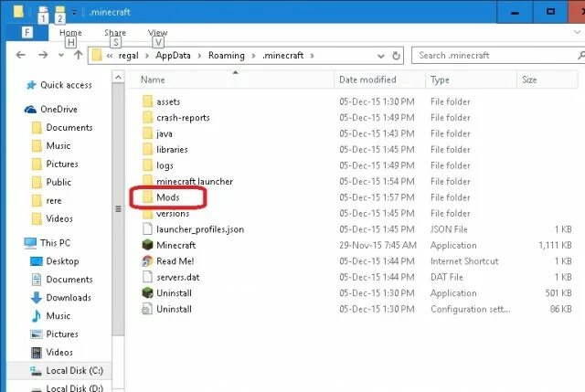Image resolution: width=585 pixels, height=392 pixels.
Task: Select the crash-reports folder icon
Action: point(148,118)
